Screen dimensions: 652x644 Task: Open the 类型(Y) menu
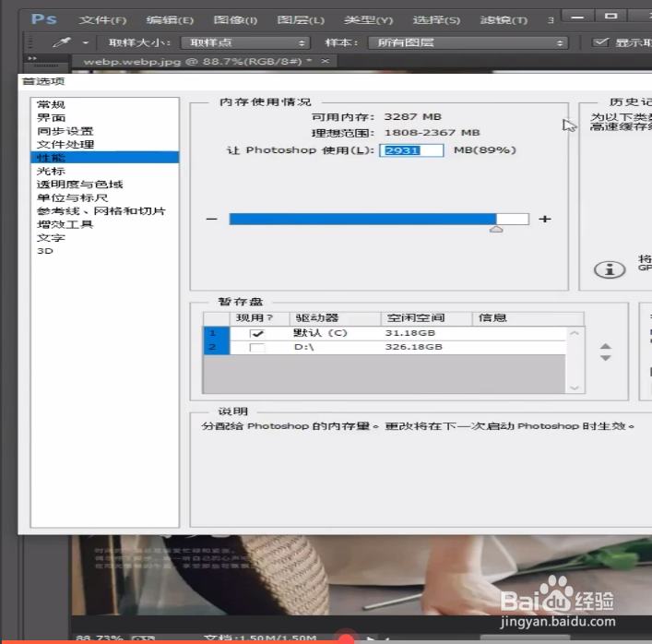[x=368, y=20]
